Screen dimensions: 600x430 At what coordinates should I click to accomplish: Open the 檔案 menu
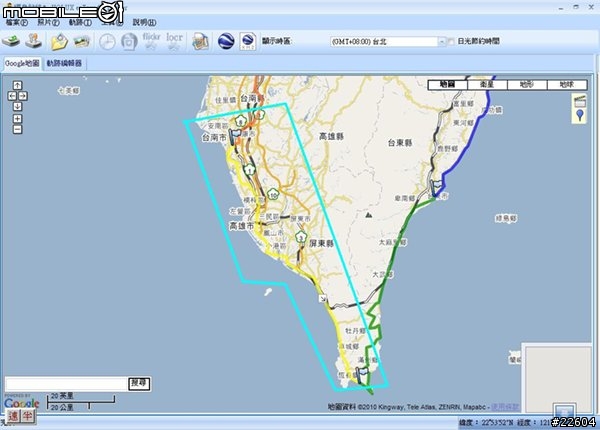tap(16, 23)
